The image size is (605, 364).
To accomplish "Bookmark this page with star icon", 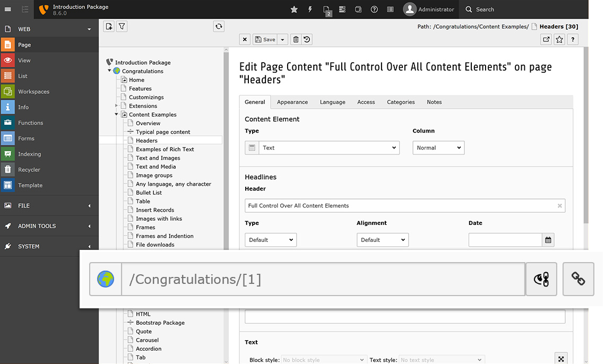I will tap(559, 39).
